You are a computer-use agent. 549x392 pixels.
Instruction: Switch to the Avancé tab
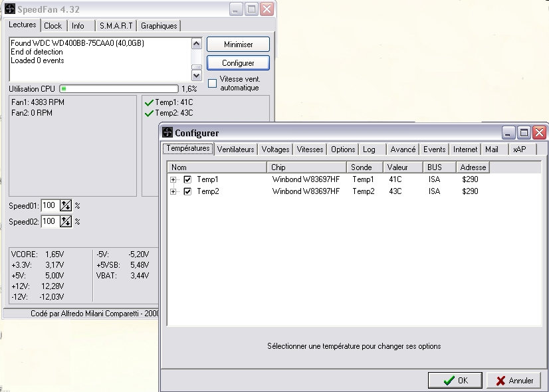403,149
